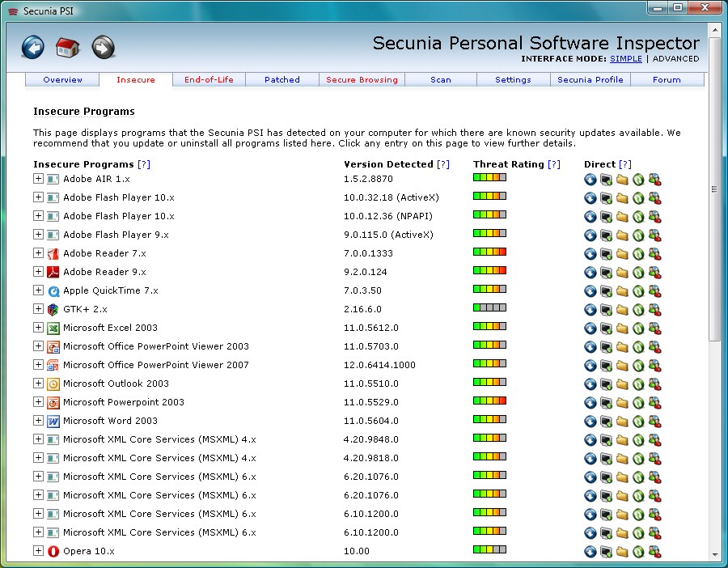This screenshot has height=568, width=728.
Task: Expand the Microsoft Word 2003 entry
Action: [x=38, y=420]
